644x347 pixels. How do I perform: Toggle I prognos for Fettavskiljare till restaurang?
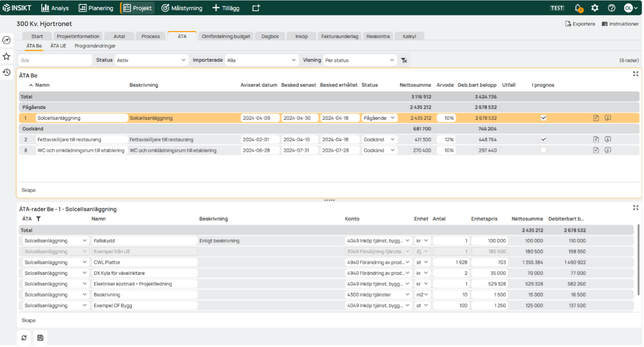[543, 139]
